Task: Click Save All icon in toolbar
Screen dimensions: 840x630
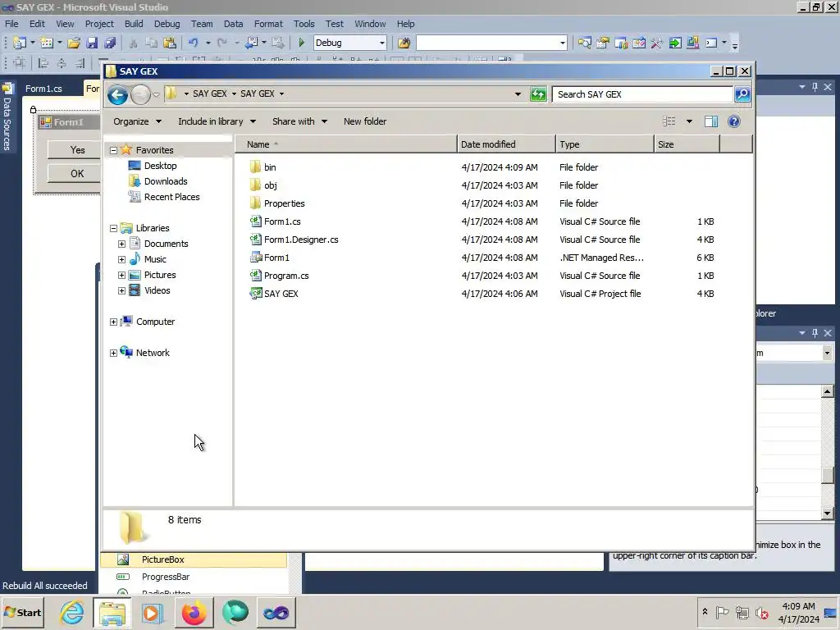Action: [111, 43]
